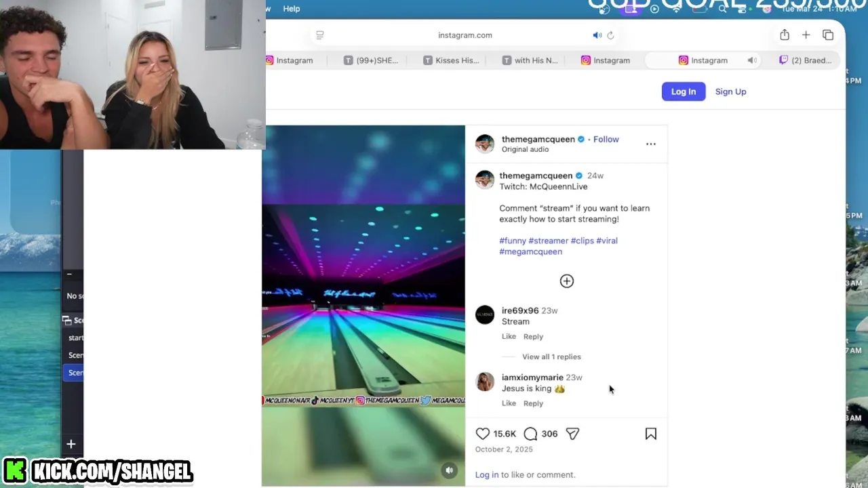Mute audio on the active Instagram tab

pyautogui.click(x=752, y=60)
